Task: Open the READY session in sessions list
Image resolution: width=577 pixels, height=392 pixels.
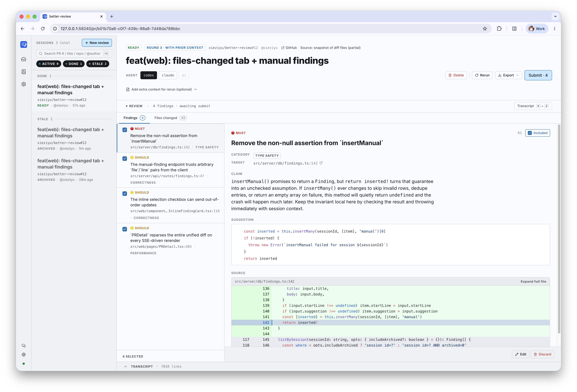Action: pyautogui.click(x=74, y=96)
